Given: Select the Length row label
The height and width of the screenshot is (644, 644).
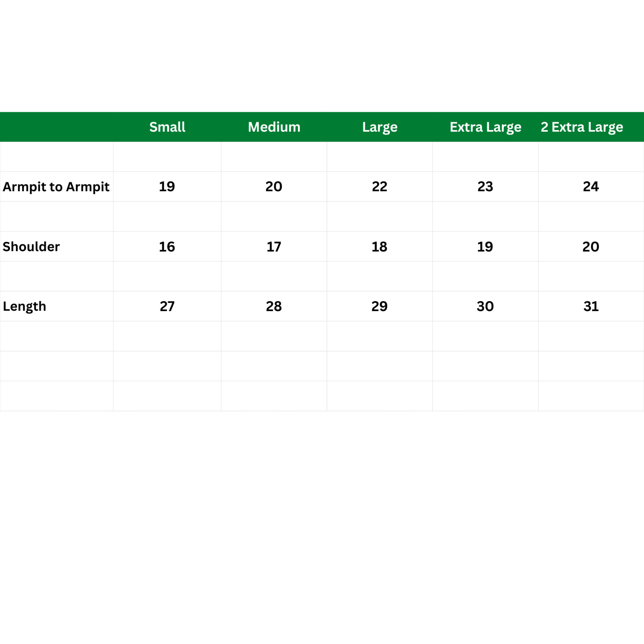Looking at the screenshot, I should click(24, 307).
